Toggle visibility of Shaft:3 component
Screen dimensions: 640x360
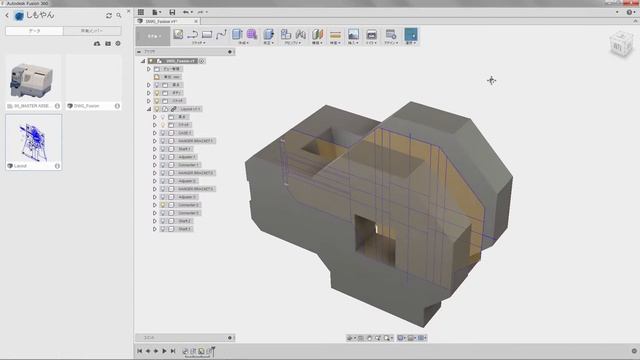point(163,229)
